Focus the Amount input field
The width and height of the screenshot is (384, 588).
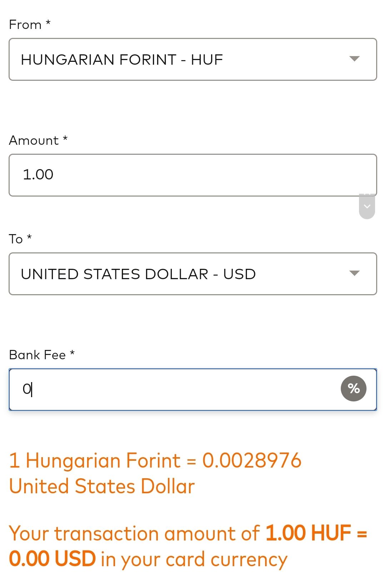193,175
